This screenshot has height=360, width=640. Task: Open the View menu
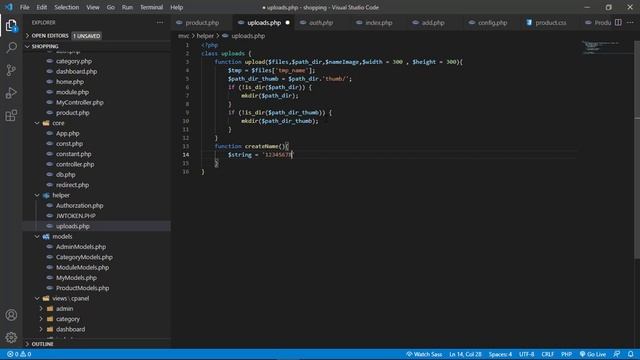[93, 7]
